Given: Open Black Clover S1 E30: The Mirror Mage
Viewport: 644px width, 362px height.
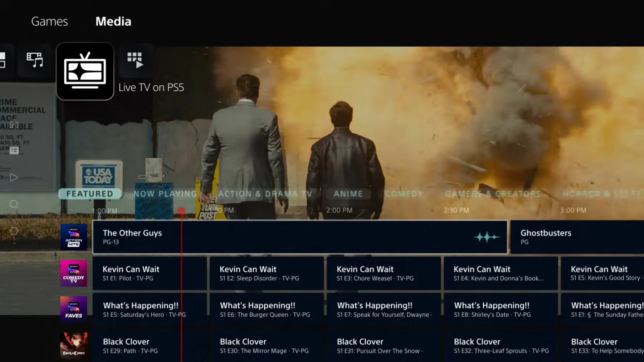Looking at the screenshot, I should coord(267,346).
